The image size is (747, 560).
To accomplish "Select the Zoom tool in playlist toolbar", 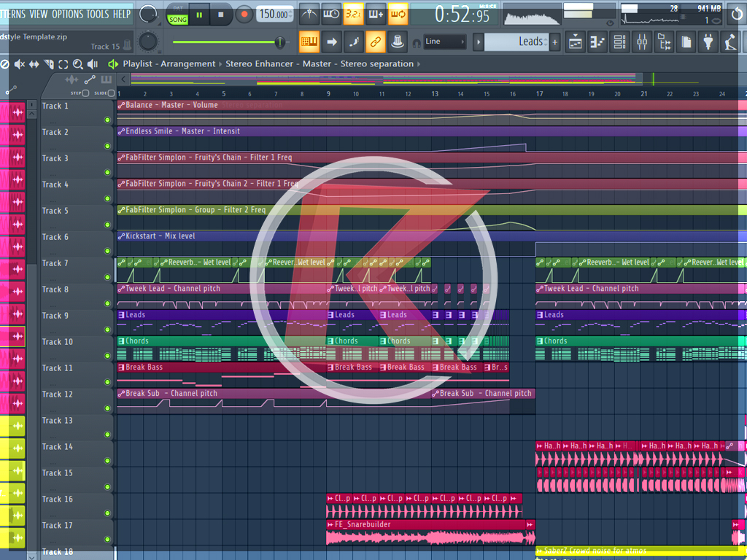I will coord(78,64).
